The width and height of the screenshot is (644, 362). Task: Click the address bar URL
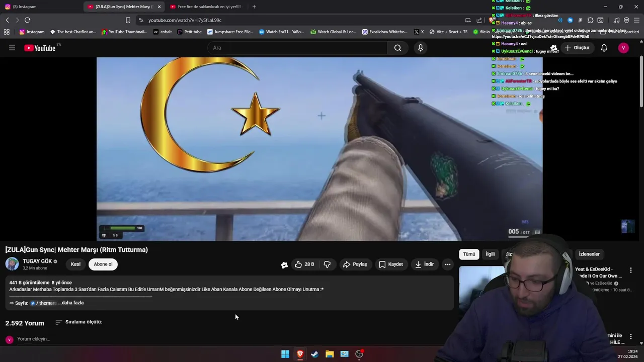coord(185,20)
